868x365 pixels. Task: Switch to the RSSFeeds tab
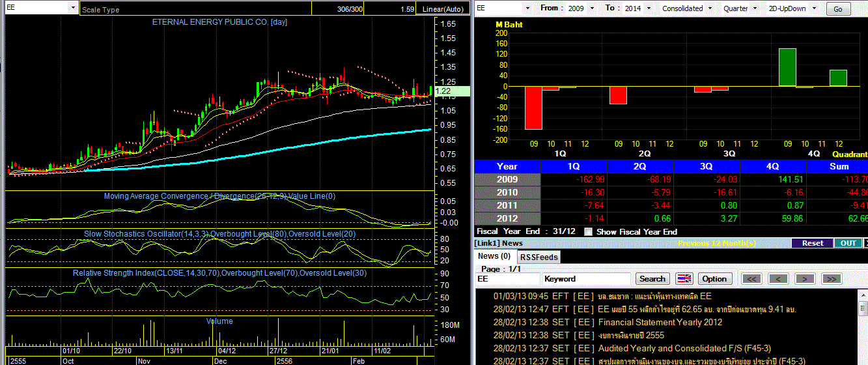pos(539,257)
